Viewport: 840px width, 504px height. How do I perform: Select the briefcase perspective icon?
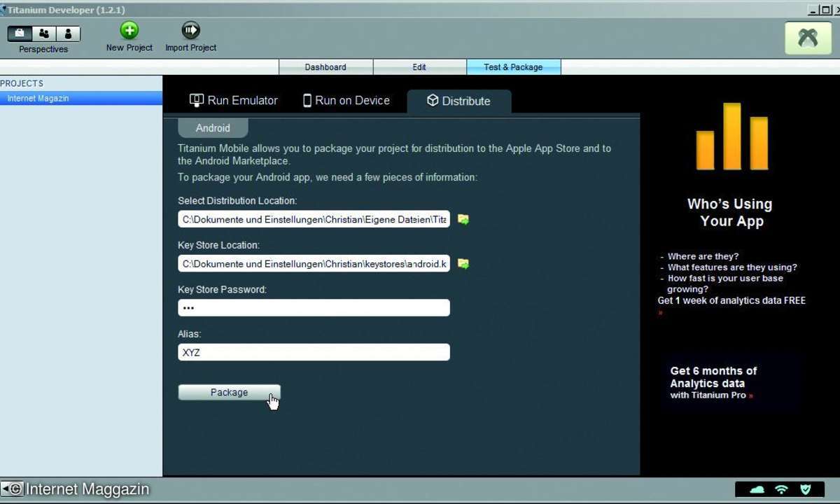click(20, 34)
